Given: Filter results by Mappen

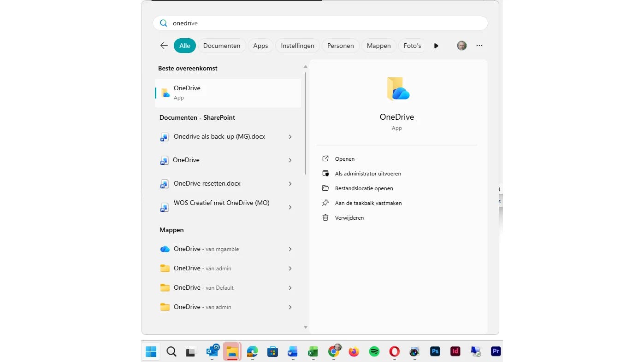Looking at the screenshot, I should [379, 46].
